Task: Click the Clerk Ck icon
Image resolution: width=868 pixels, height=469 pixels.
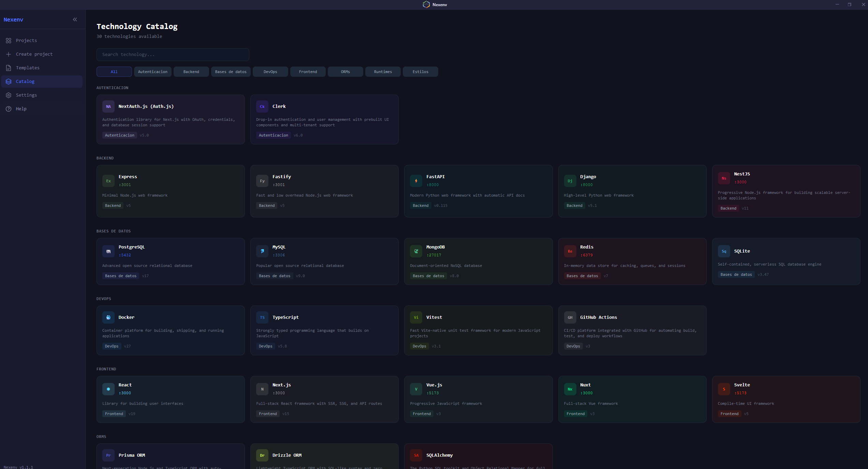Action: [262, 106]
